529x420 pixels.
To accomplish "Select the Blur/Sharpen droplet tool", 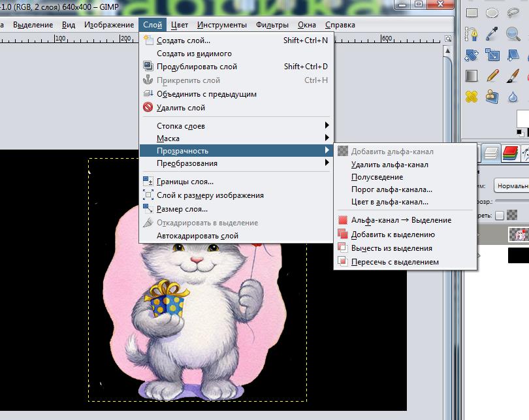I will (513, 97).
